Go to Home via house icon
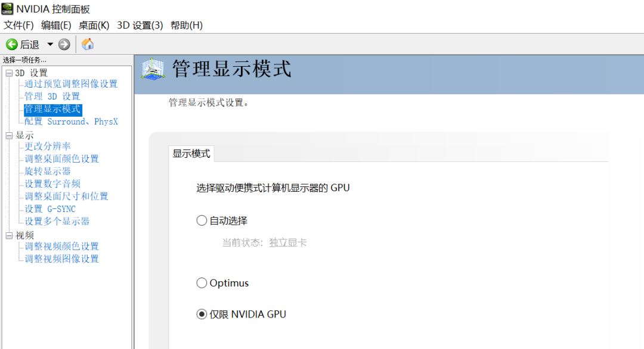 [x=88, y=44]
